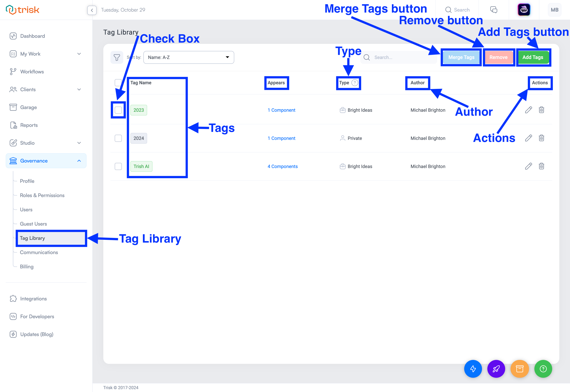
Task: Open Billing under Governance
Action: [x=27, y=267]
